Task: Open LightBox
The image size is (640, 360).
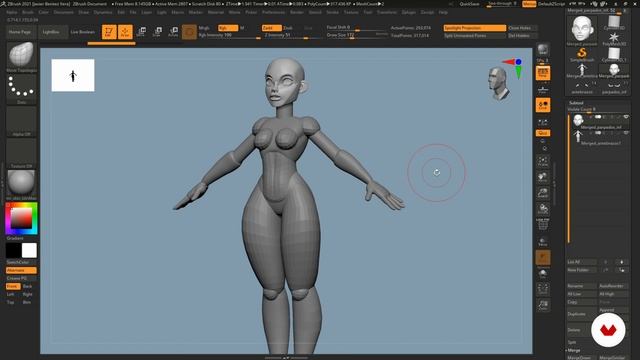Action: click(51, 32)
